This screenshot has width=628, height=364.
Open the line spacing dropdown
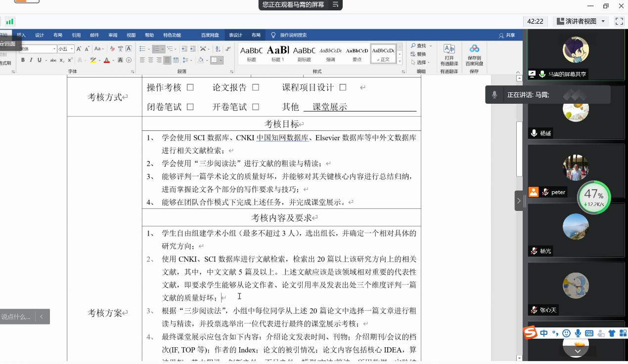coord(187,60)
